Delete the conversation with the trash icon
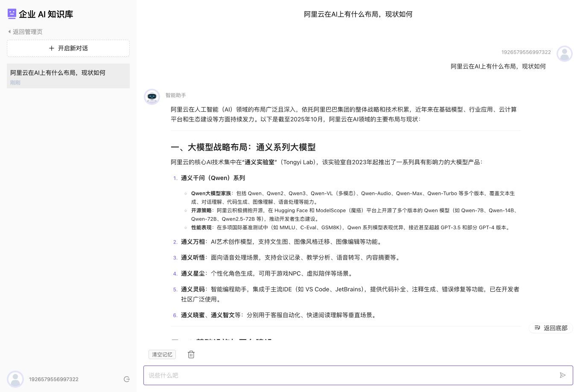Viewport: 580px width, 392px height. point(191,354)
